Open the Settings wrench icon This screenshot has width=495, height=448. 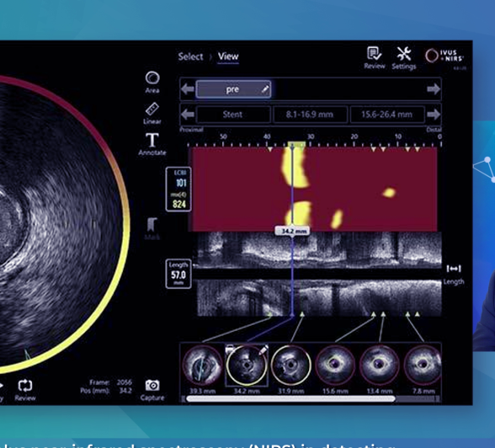click(404, 58)
